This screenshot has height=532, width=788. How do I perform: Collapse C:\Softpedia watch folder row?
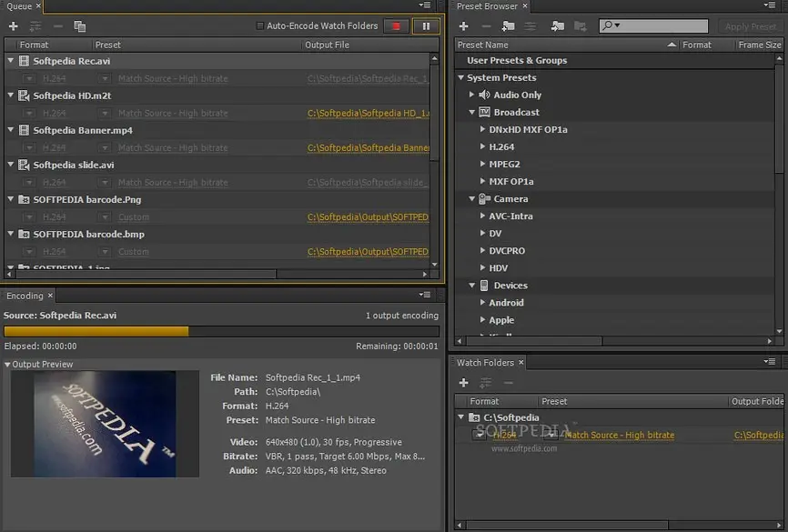tap(460, 417)
